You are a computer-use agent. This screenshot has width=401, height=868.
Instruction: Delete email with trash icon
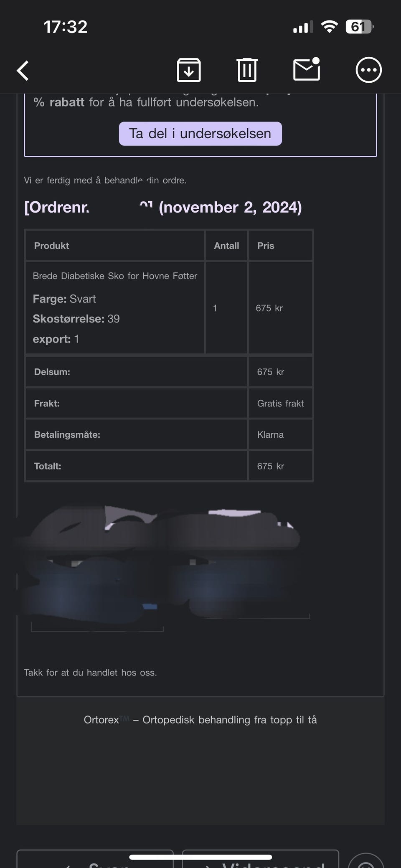[247, 70]
